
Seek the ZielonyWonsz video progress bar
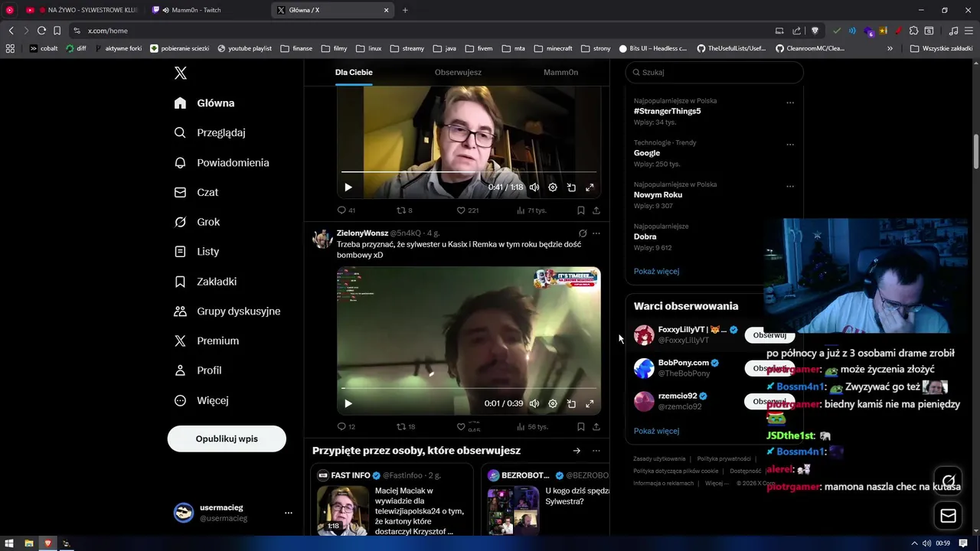(x=469, y=389)
